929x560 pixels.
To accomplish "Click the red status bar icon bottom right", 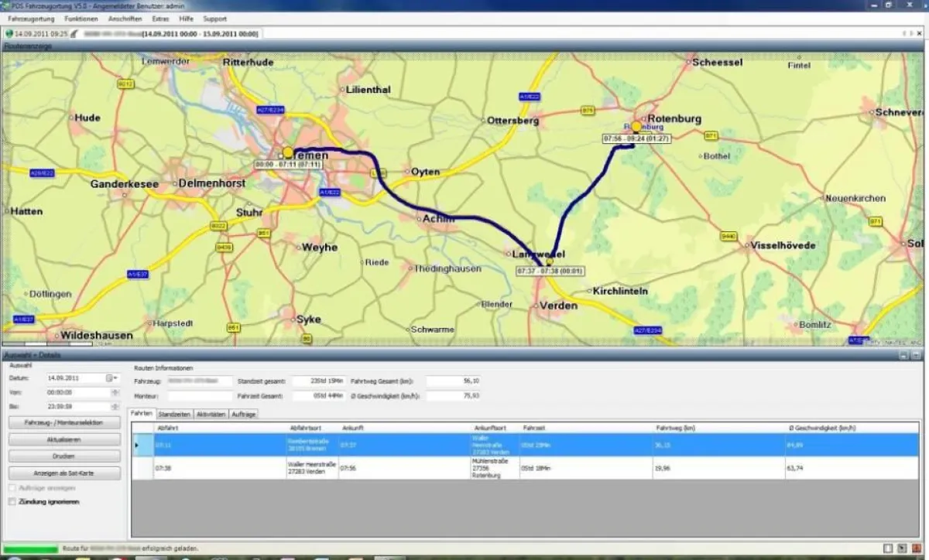I will (916, 548).
